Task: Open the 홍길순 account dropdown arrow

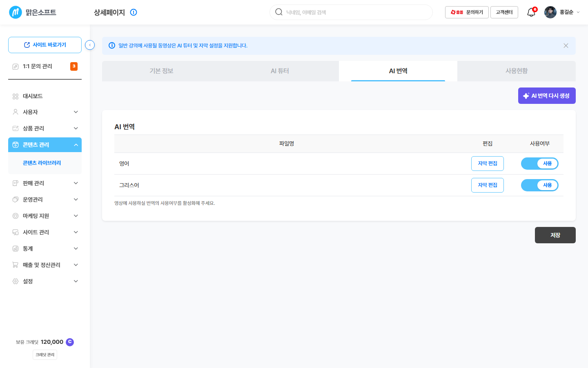Action: (x=578, y=12)
